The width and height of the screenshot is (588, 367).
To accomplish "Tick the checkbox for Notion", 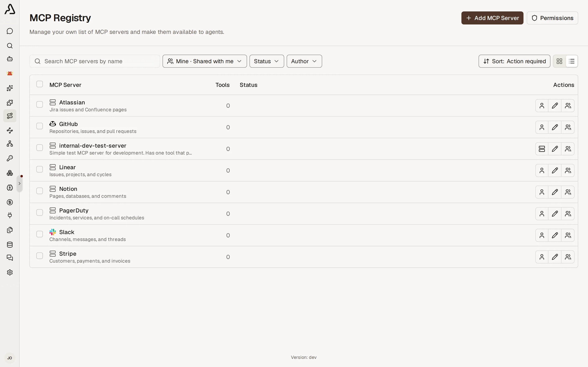I will (x=40, y=191).
